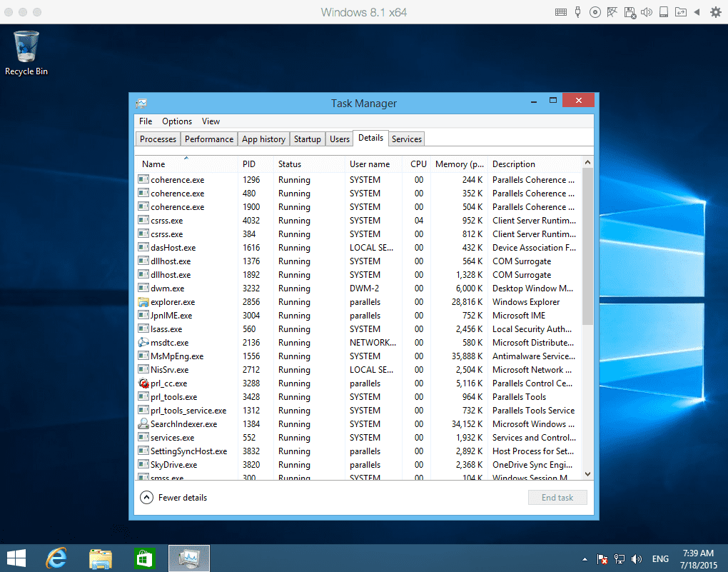
Task: Collapse the Parallels toolbar arrow
Action: [697, 12]
